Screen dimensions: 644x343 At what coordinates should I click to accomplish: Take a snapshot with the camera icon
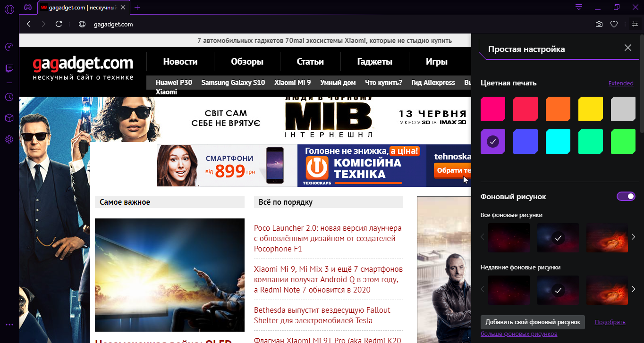click(x=599, y=24)
